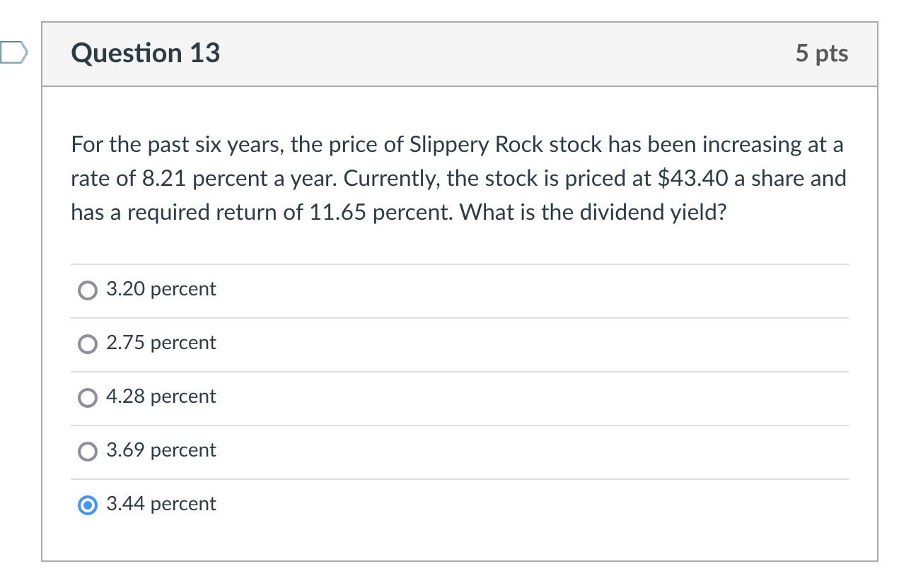Click the answer row for 4.28 percent
This screenshot has width=911, height=588.
click(424, 397)
